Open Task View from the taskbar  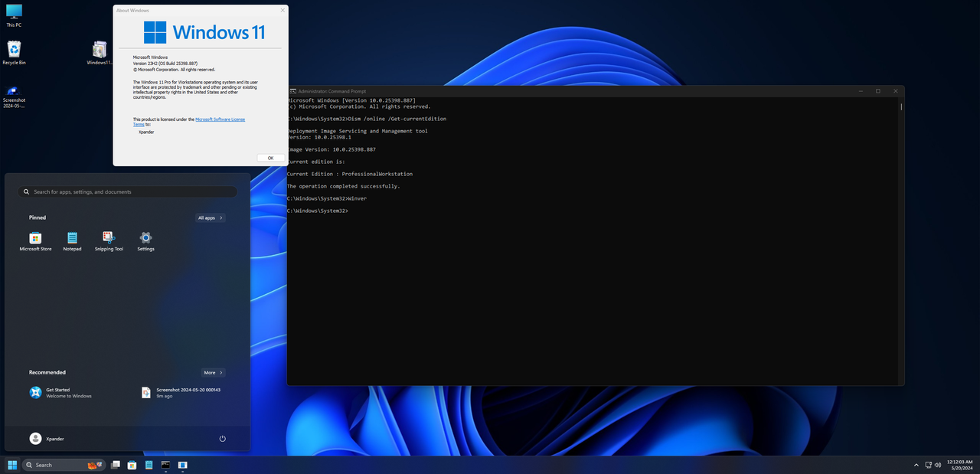(116, 465)
